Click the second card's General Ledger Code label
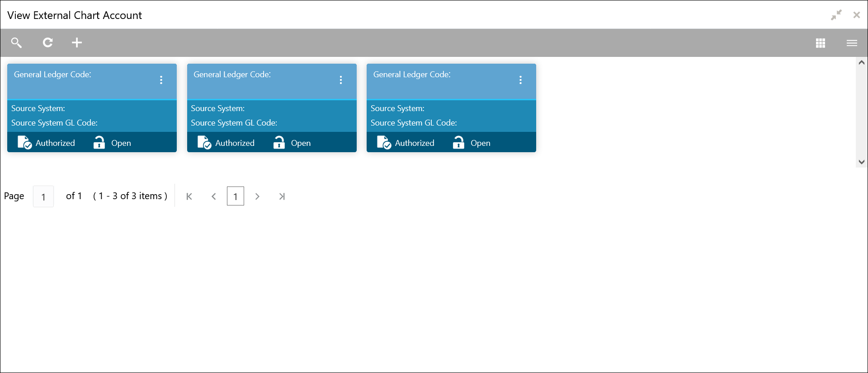The height and width of the screenshot is (373, 868). coord(232,75)
